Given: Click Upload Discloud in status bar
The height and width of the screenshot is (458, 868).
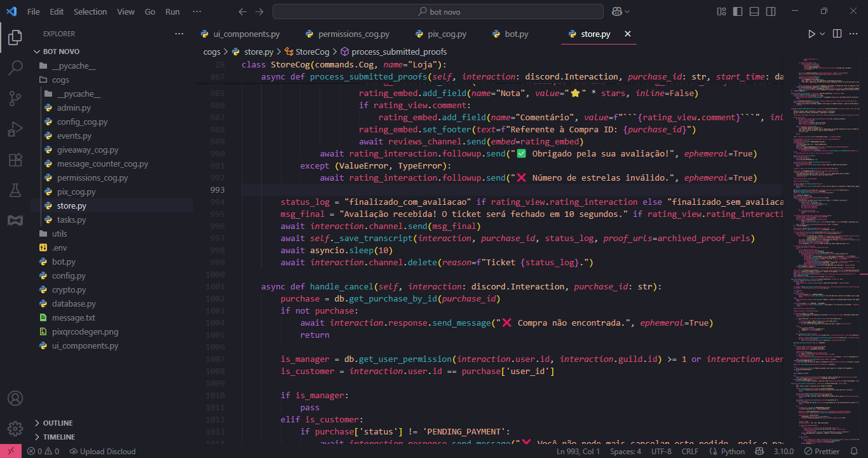Looking at the screenshot, I should tap(102, 451).
